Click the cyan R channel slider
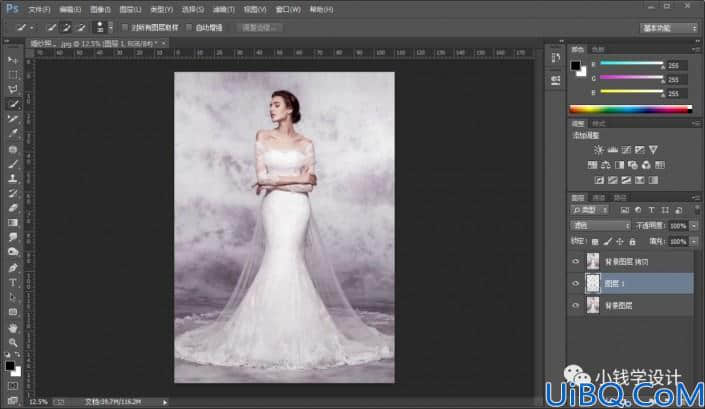 point(631,64)
